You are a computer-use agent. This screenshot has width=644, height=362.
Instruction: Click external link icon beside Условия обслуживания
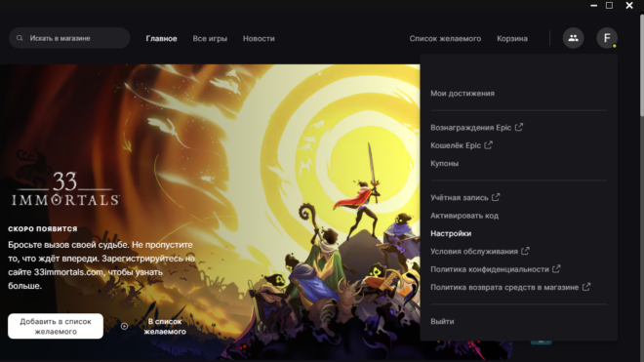pyautogui.click(x=525, y=251)
